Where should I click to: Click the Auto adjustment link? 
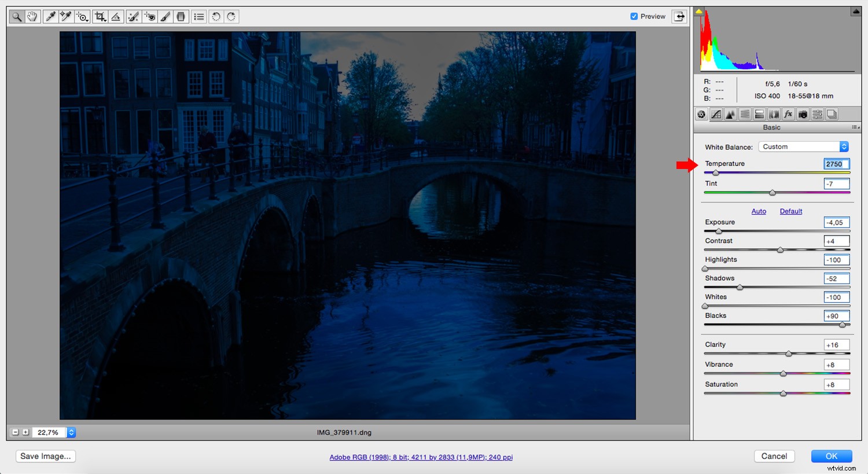pyautogui.click(x=759, y=211)
